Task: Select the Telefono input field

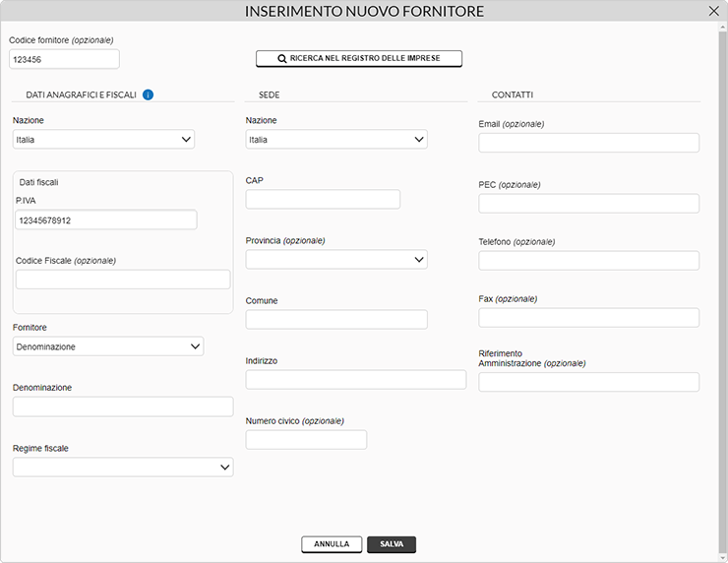Action: 588,261
